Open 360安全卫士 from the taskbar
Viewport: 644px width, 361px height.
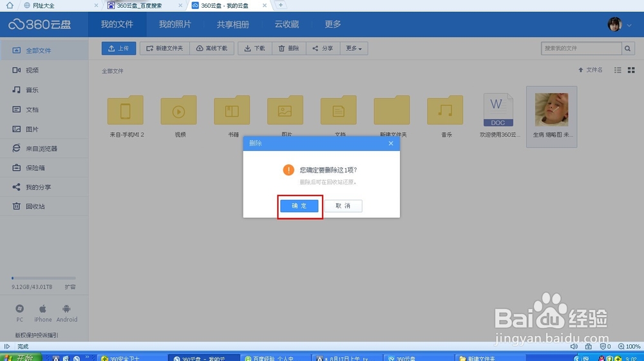click(x=133, y=358)
